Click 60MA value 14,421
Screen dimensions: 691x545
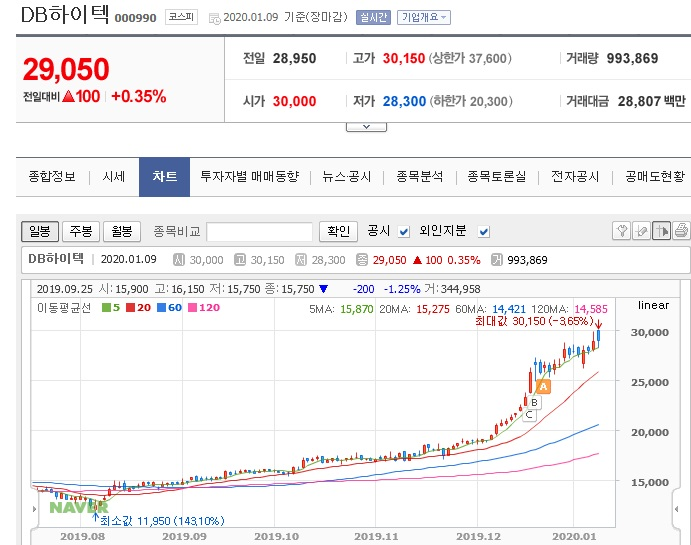[x=509, y=309]
